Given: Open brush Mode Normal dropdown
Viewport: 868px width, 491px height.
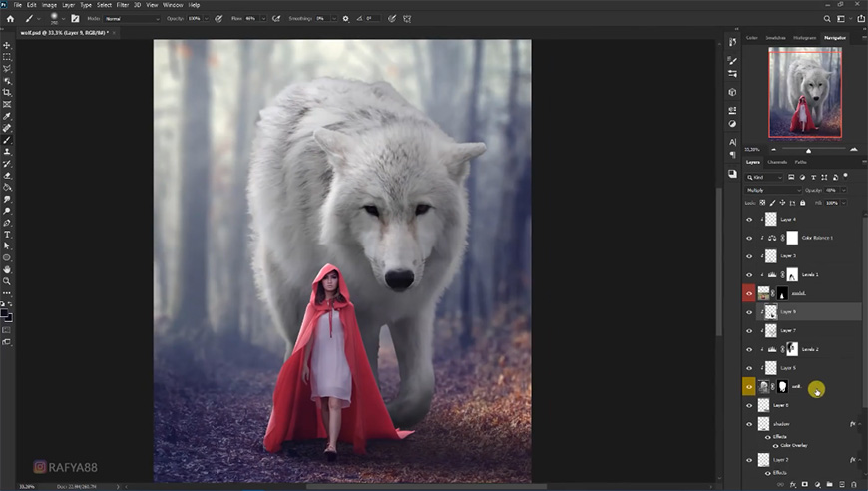Looking at the screenshot, I should [x=132, y=18].
